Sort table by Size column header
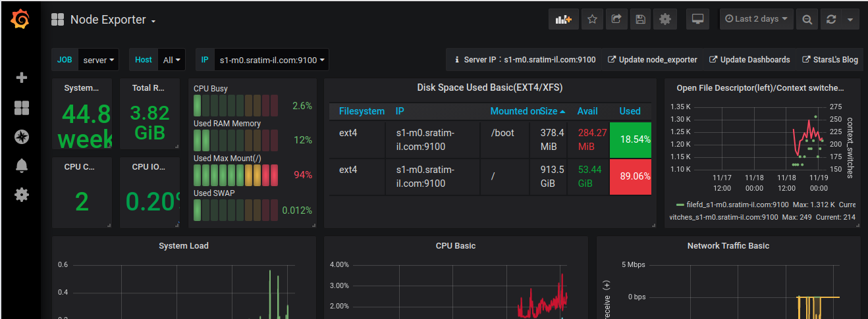Viewport: 868px width, 319px height. [552, 111]
